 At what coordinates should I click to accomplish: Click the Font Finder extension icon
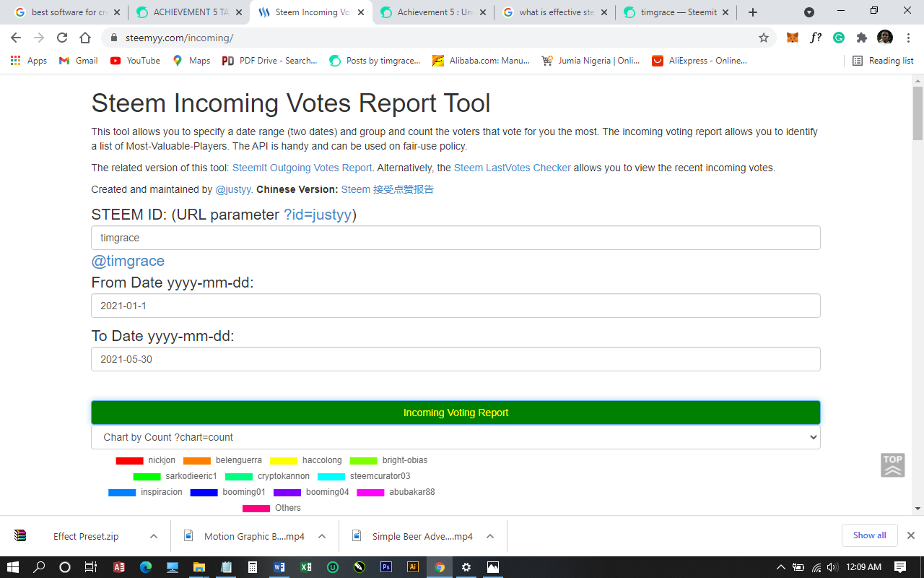point(816,37)
